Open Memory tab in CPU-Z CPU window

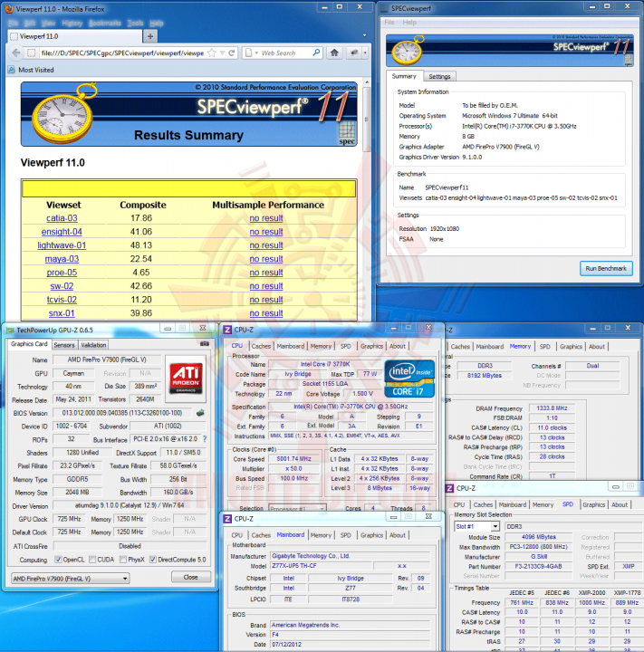click(x=321, y=346)
